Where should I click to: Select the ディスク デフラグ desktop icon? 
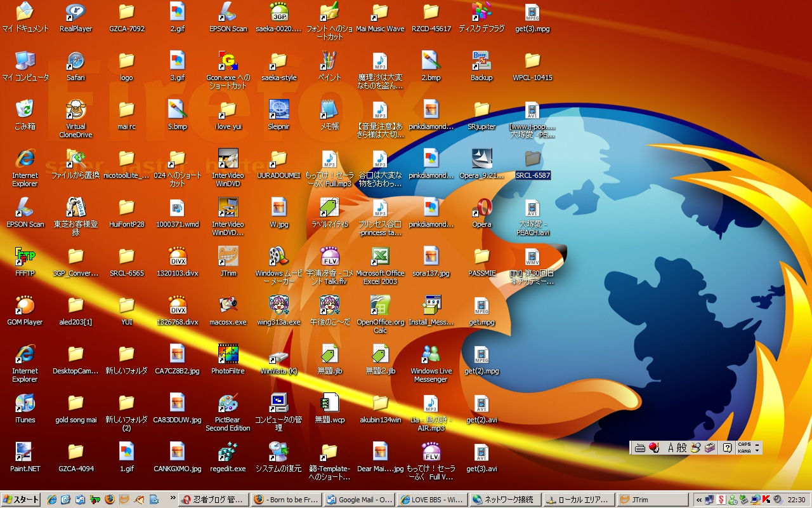coord(481,17)
